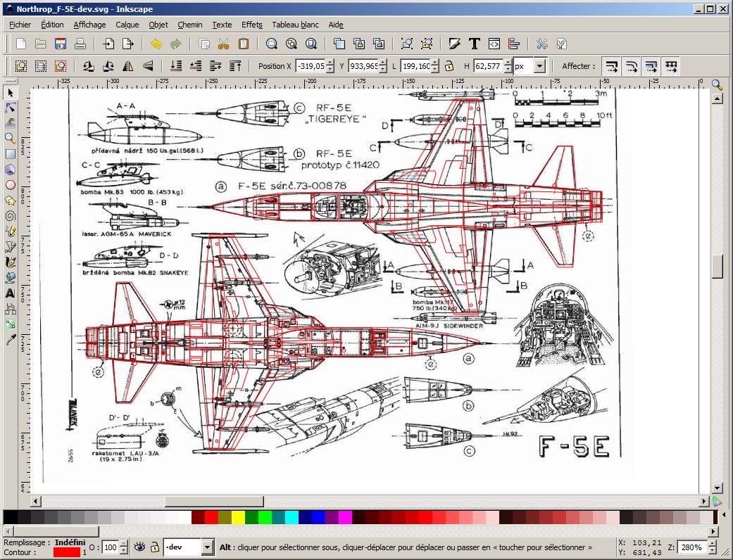Click the red Contour stroke color indicator
This screenshot has height=560, width=733.
tap(67, 552)
